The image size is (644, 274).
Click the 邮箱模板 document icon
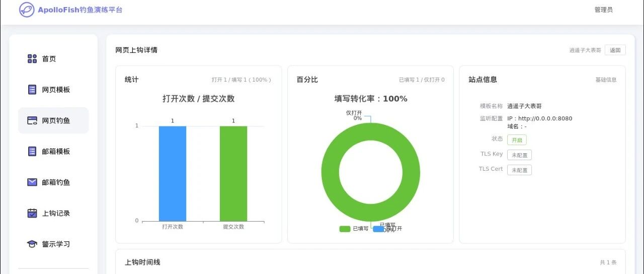[x=32, y=151]
